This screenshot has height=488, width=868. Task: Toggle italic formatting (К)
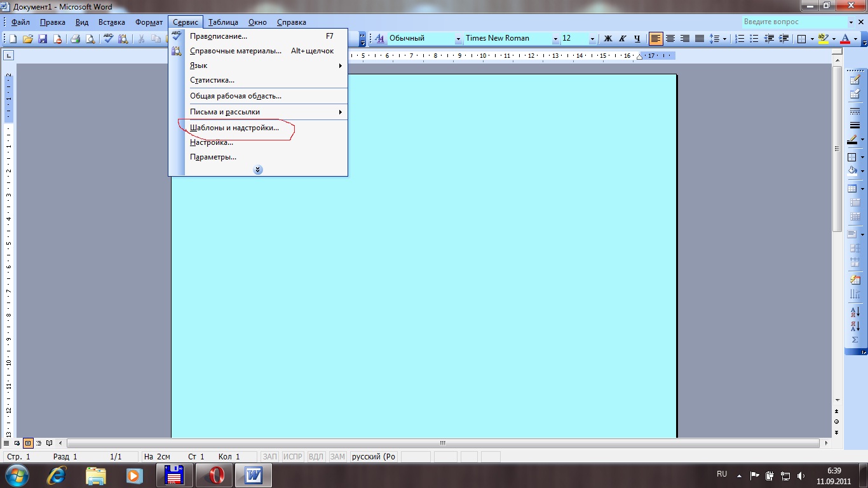pyautogui.click(x=623, y=39)
